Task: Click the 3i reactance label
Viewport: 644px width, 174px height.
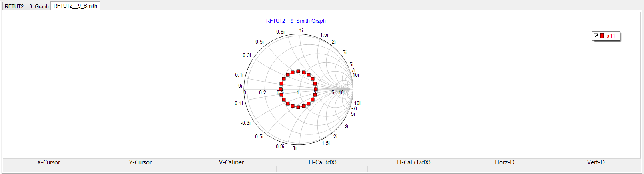Action: (345, 52)
